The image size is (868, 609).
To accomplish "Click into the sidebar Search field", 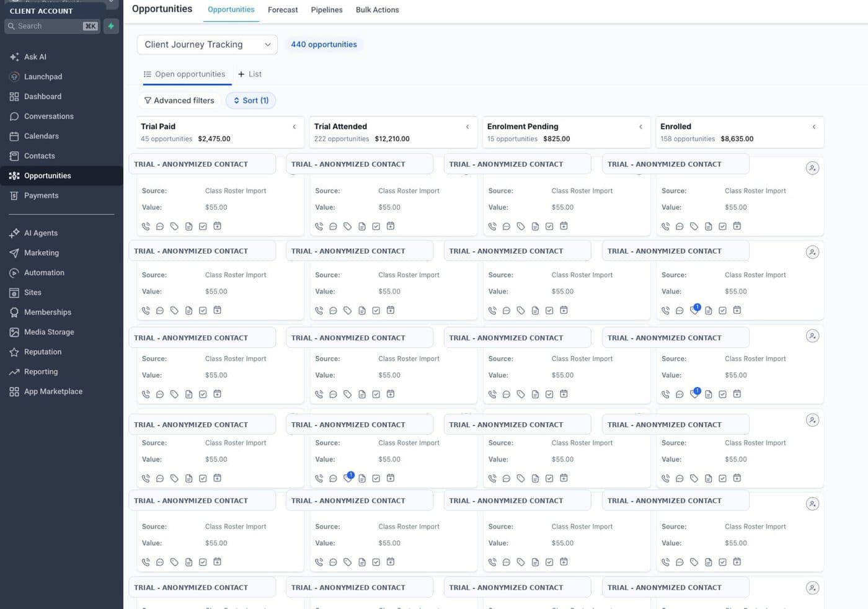I will (x=52, y=26).
